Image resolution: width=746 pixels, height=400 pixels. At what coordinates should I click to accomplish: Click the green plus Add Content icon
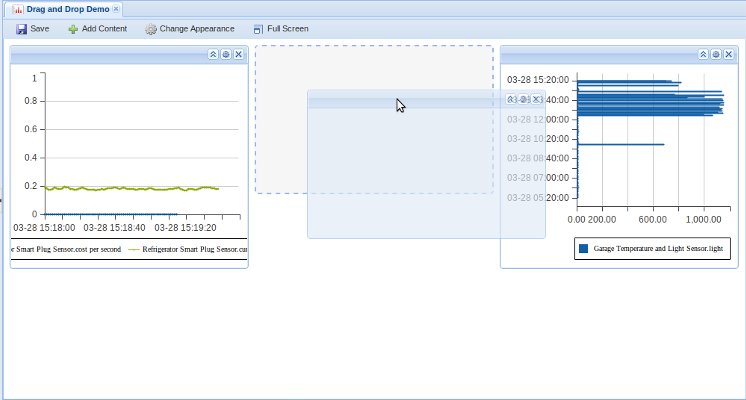click(x=73, y=29)
